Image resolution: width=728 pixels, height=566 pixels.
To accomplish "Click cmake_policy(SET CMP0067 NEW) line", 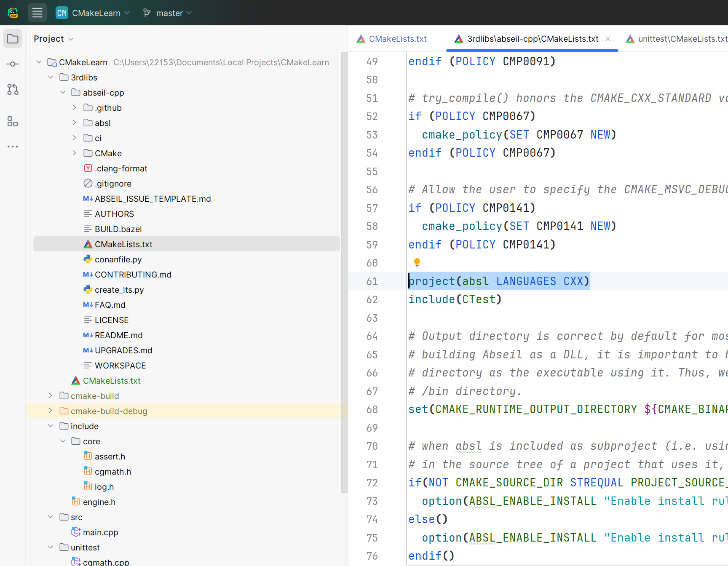I will pos(519,135).
